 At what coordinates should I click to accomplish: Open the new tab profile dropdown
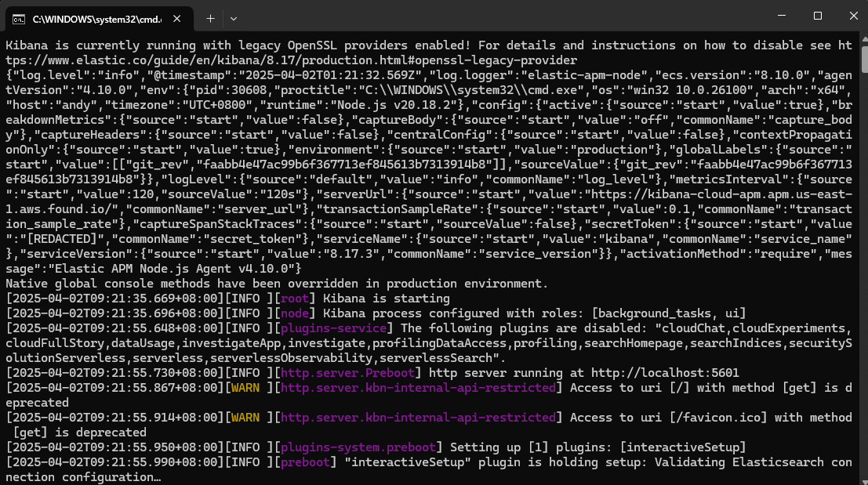(234, 19)
